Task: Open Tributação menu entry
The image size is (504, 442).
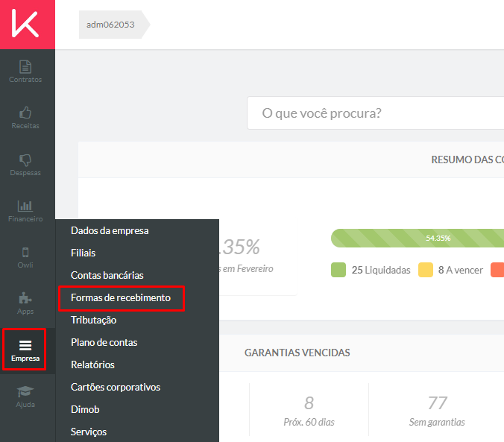Action: [x=93, y=321]
